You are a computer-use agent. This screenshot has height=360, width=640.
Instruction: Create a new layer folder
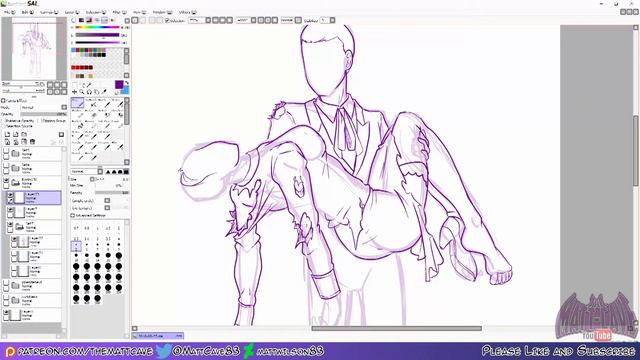[x=24, y=134]
